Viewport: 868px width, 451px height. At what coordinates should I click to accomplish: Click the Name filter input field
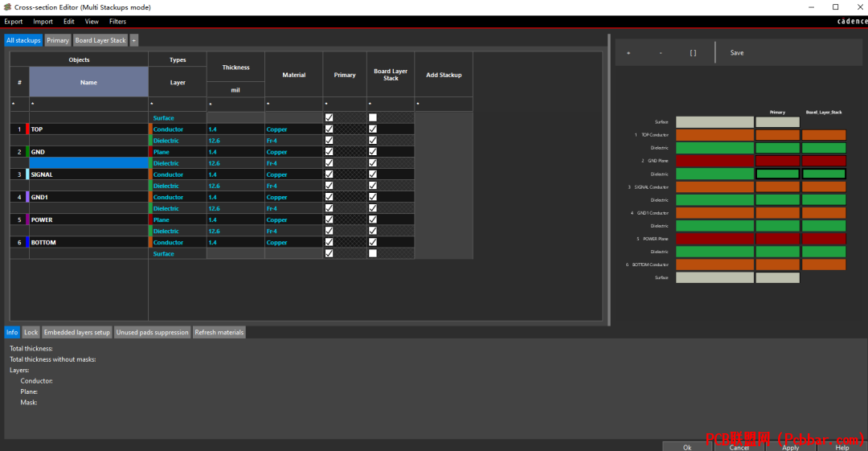coord(88,105)
